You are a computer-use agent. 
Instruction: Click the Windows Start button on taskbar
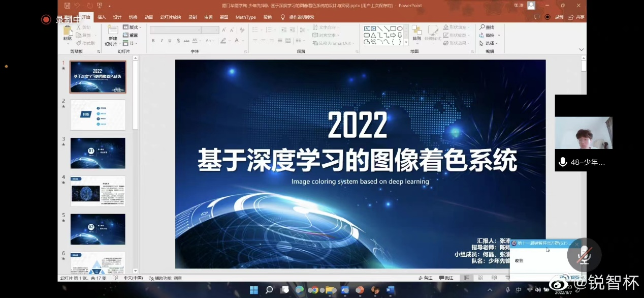click(253, 290)
